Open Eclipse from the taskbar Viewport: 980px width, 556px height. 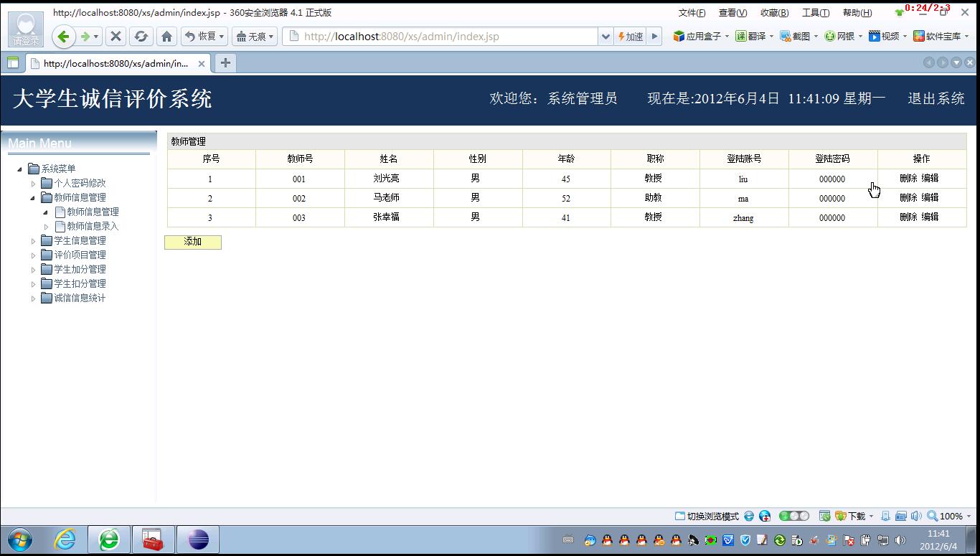pyautogui.click(x=198, y=539)
